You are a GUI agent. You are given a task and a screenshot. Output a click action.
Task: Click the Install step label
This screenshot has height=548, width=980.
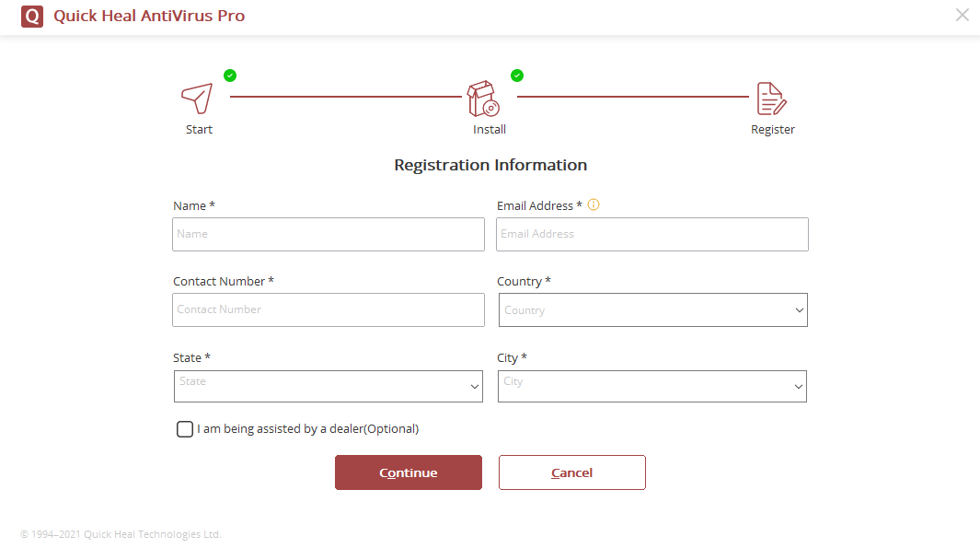490,130
